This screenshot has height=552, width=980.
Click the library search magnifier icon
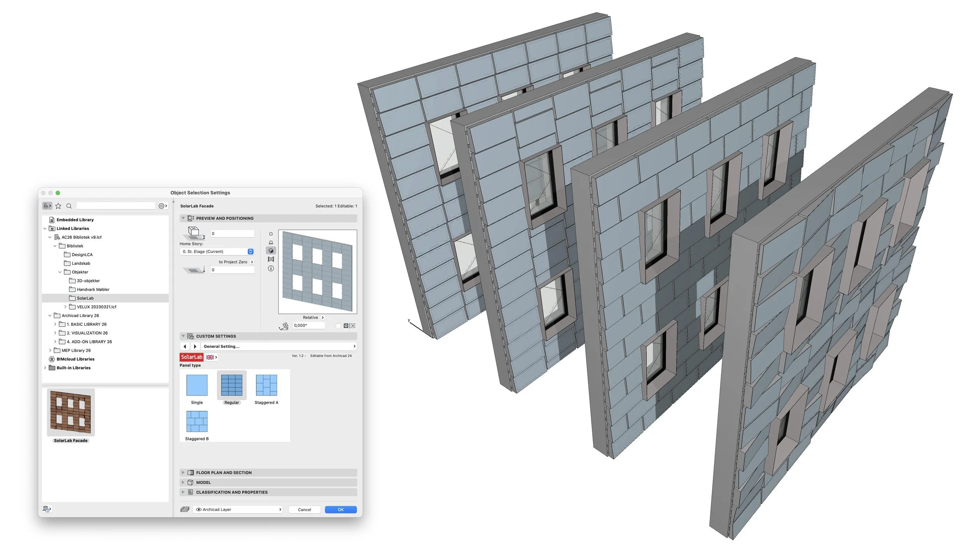coord(69,206)
